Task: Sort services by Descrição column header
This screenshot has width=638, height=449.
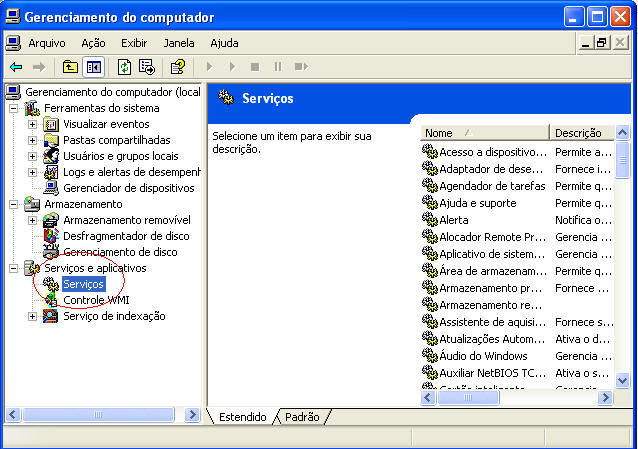Action: click(x=581, y=133)
